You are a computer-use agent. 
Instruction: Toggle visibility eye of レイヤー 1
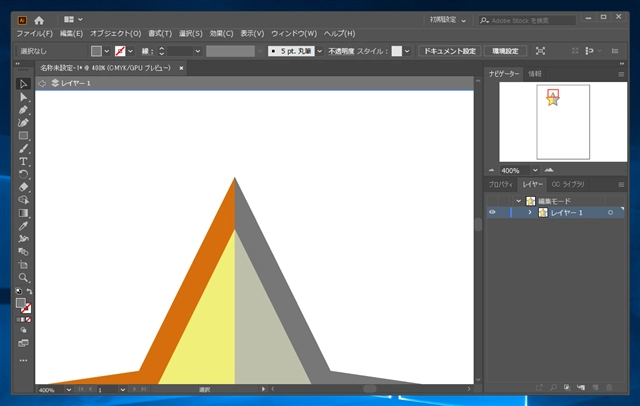click(x=492, y=212)
